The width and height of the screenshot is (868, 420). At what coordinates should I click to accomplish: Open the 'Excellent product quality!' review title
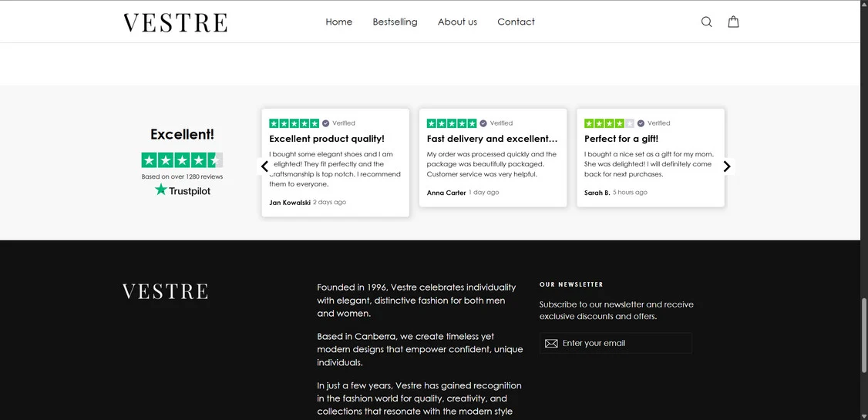(x=327, y=139)
